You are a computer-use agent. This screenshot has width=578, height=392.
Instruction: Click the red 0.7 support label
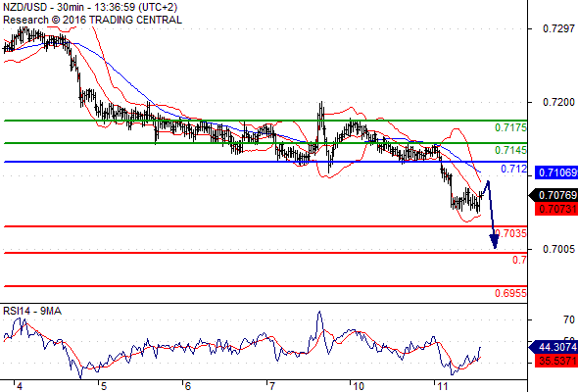[x=519, y=260]
